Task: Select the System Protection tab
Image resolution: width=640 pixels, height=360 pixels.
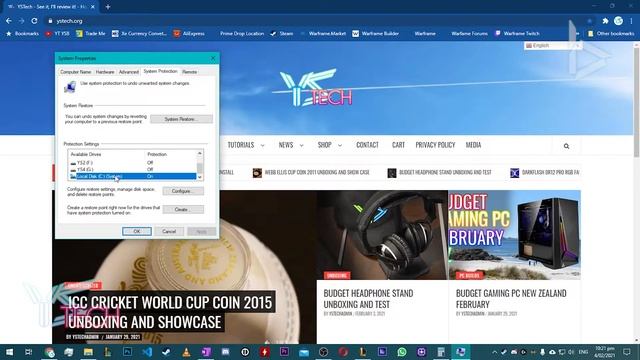Action: 160,71
